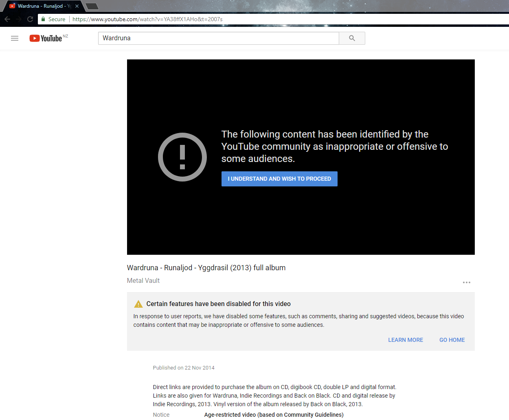
Task: Open the YouTube hamburger menu
Action: point(15,38)
